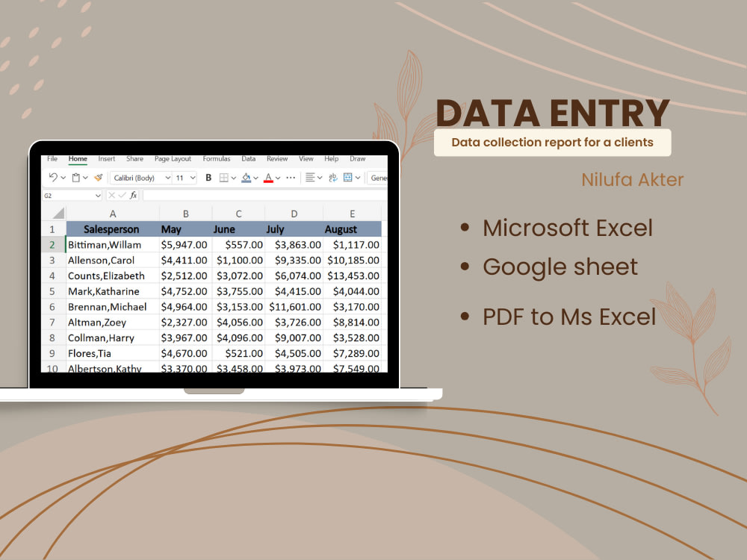Image resolution: width=747 pixels, height=560 pixels.
Task: Click cell Flores,Tia
Action: 113,353
